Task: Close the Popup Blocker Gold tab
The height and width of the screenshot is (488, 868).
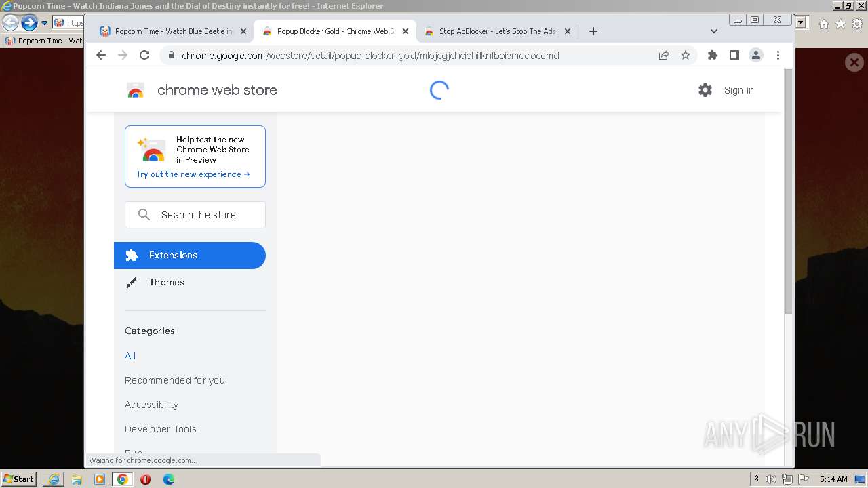Action: (406, 31)
